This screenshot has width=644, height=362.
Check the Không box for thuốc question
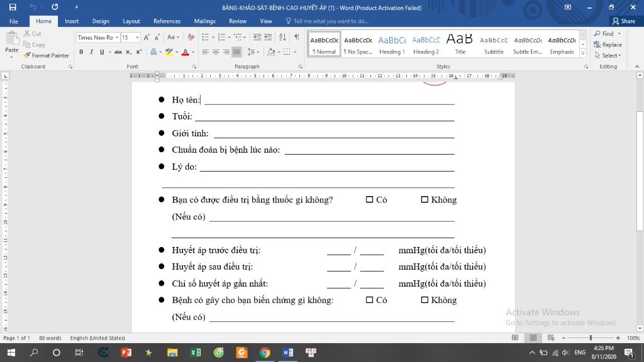tap(425, 199)
